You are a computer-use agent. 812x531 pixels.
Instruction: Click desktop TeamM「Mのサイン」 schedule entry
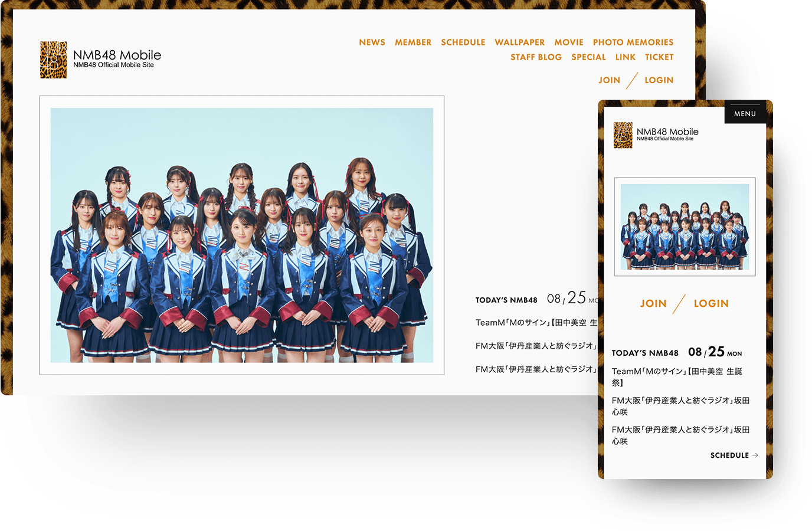536,323
